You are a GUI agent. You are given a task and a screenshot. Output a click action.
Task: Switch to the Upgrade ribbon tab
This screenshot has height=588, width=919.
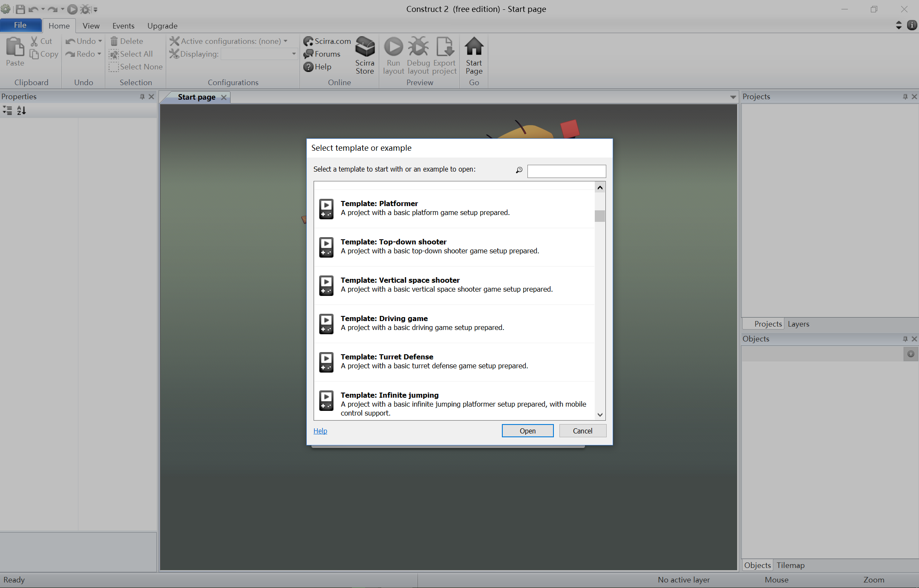point(162,26)
